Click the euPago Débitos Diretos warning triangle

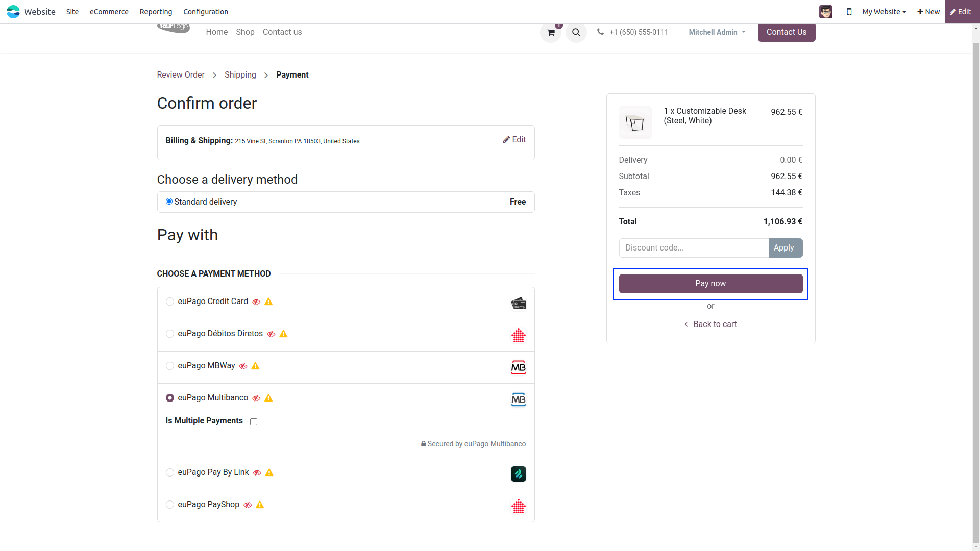click(283, 334)
